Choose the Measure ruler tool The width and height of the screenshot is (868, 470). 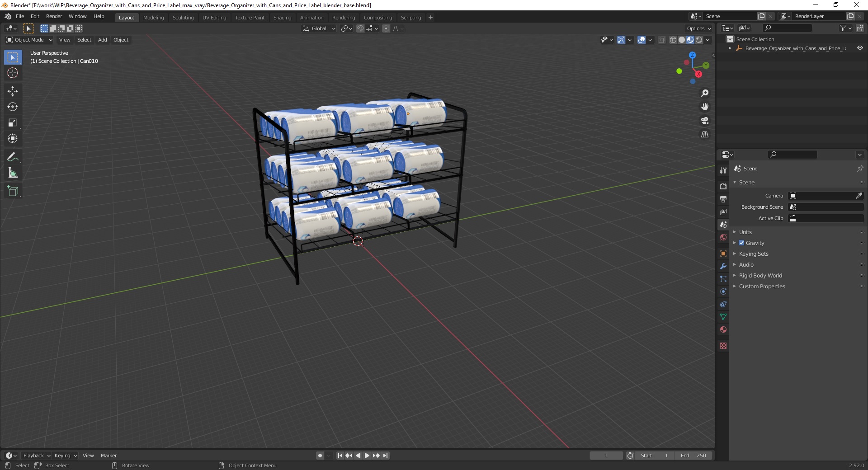[x=13, y=173]
